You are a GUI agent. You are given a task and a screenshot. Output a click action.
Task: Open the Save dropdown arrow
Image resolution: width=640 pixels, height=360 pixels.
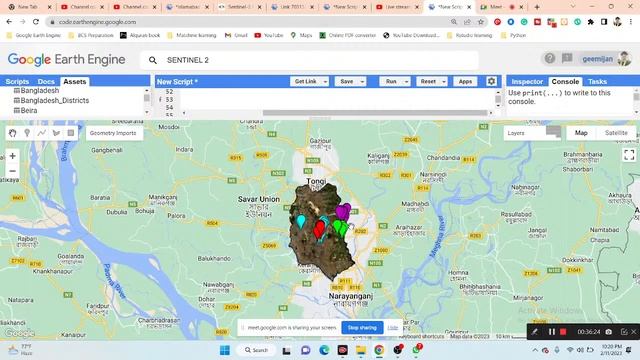click(362, 82)
